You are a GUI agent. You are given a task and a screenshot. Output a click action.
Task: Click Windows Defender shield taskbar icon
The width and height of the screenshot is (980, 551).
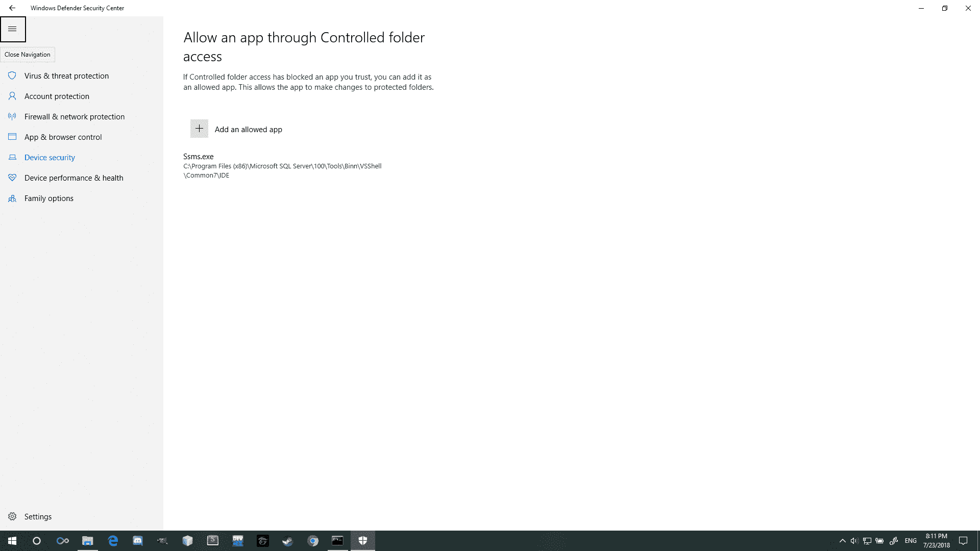tap(363, 541)
